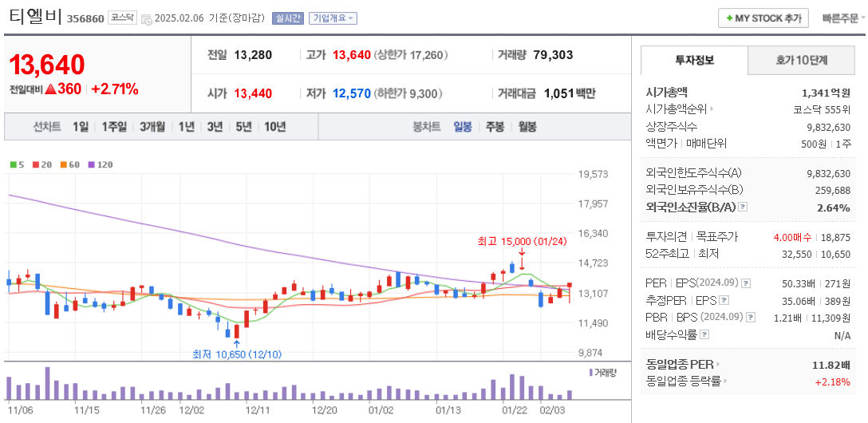Expand 동일업종 PER arrow link

[x=718, y=365]
